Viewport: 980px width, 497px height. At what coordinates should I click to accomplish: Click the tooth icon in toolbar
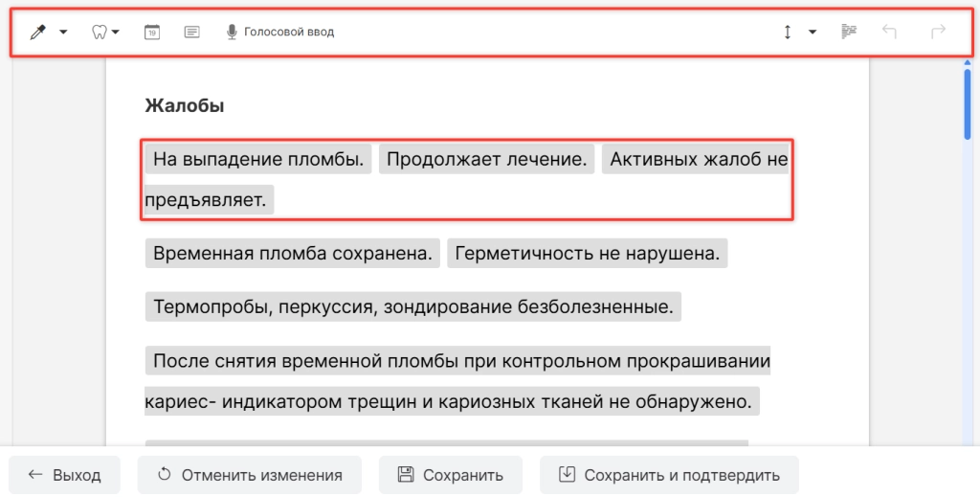pos(97,32)
